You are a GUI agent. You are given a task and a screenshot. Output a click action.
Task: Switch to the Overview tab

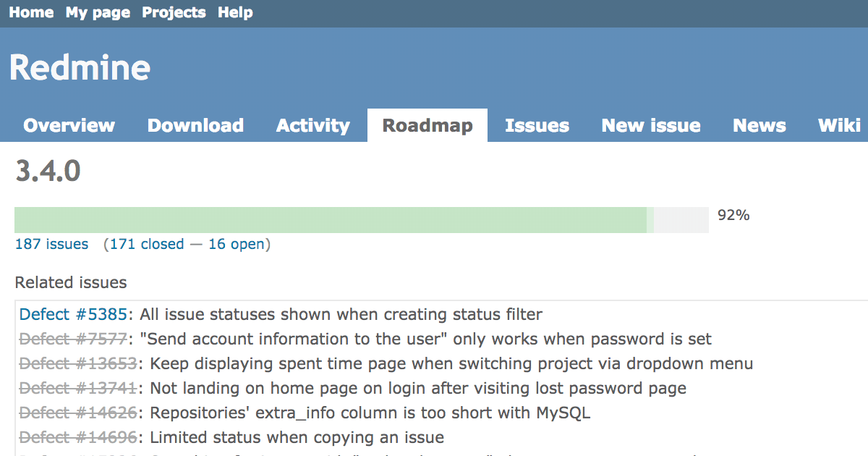click(x=69, y=126)
